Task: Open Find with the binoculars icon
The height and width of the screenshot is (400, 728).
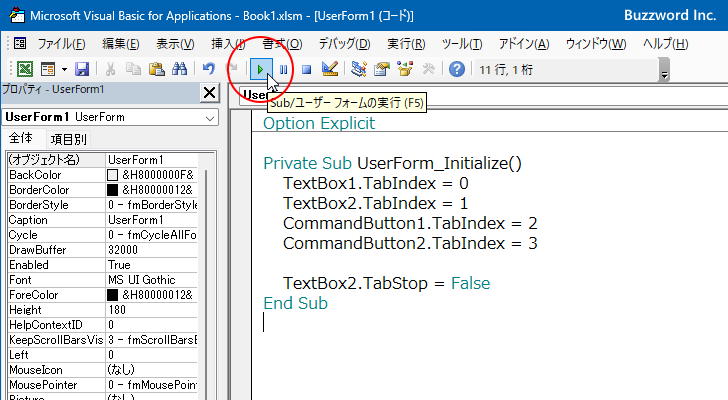Action: point(180,69)
